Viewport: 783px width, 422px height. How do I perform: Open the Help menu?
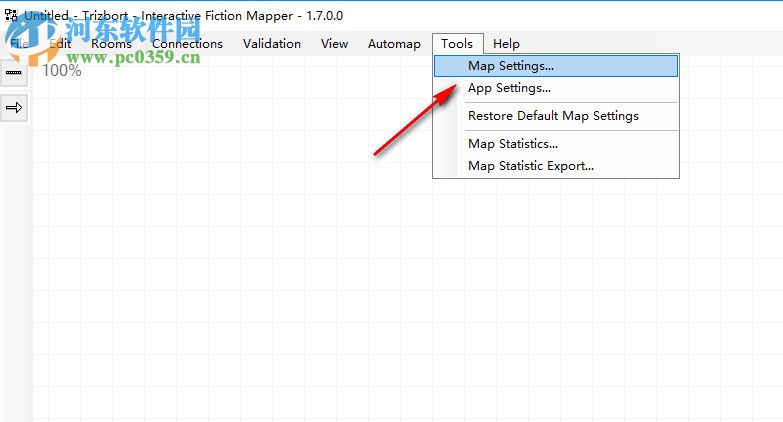tap(506, 44)
